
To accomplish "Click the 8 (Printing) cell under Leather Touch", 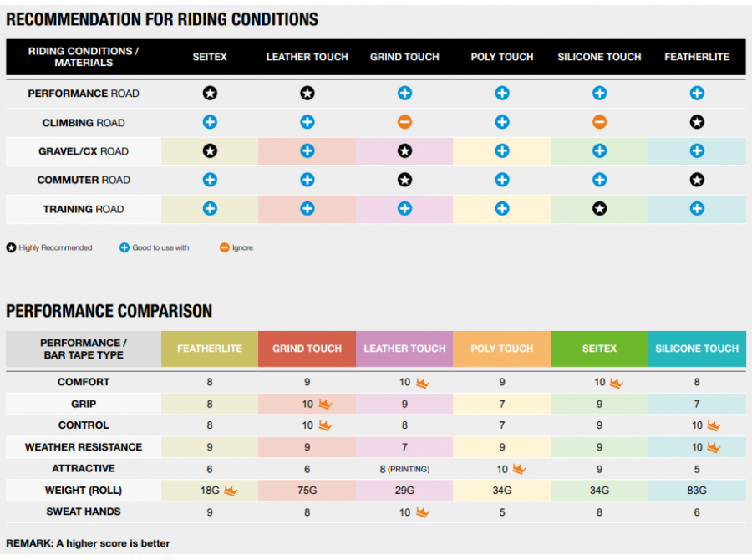I will click(404, 469).
